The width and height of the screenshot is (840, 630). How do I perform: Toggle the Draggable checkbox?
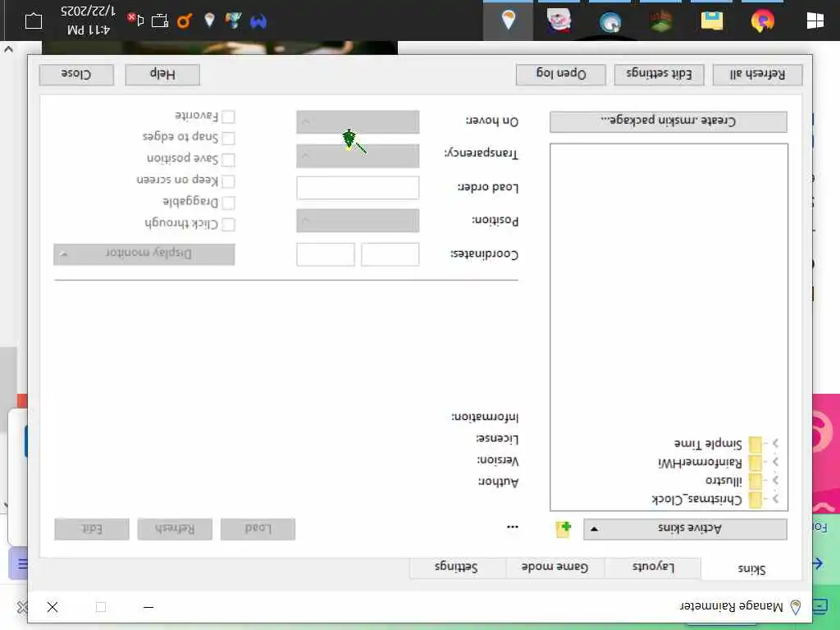[228, 203]
